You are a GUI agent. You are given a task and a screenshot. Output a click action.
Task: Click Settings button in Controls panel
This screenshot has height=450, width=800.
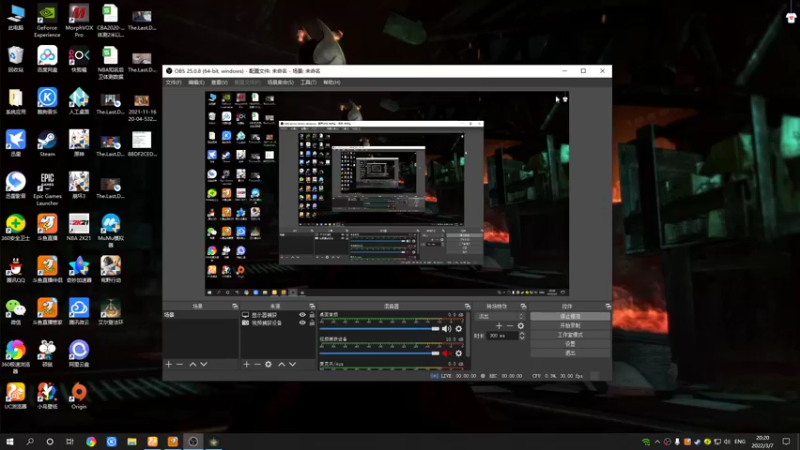coord(570,344)
